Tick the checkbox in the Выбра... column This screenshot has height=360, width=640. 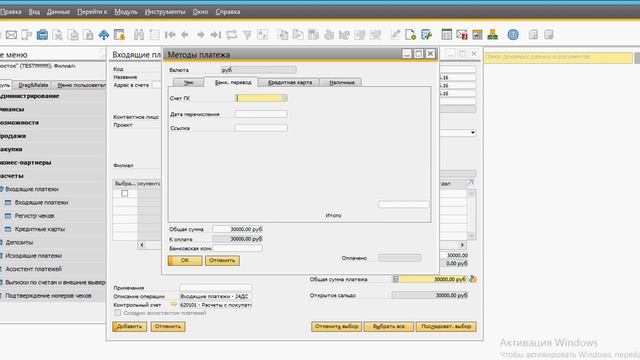(124, 193)
